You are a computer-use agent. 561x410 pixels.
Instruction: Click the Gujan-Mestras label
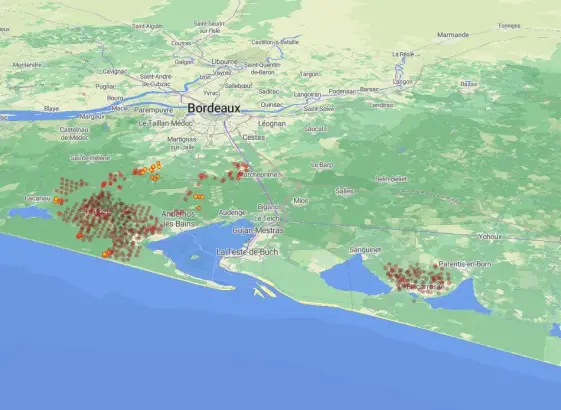258,230
